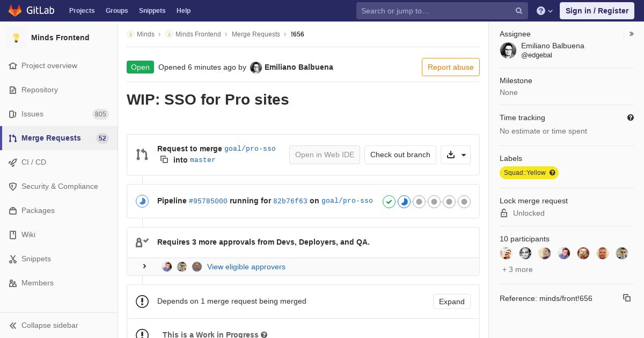The width and height of the screenshot is (644, 338).
Task: Open assignee Emiliano Balbuena avatar
Action: point(508,50)
